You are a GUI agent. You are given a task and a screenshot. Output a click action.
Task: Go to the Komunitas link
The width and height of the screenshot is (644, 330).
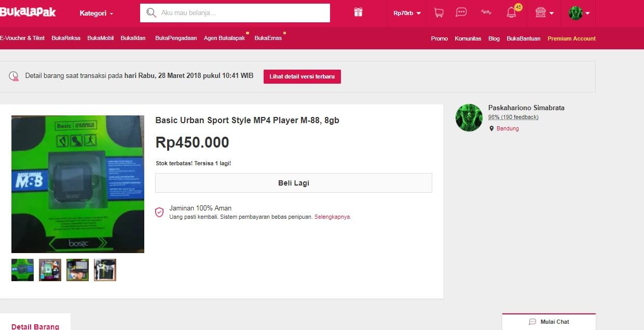(x=468, y=38)
